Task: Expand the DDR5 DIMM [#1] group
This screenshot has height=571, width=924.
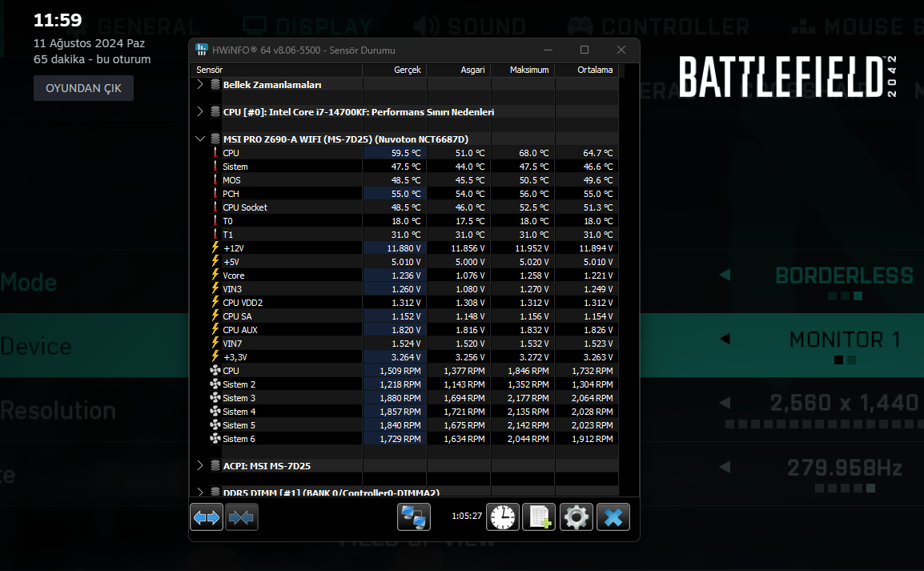Action: [199, 492]
